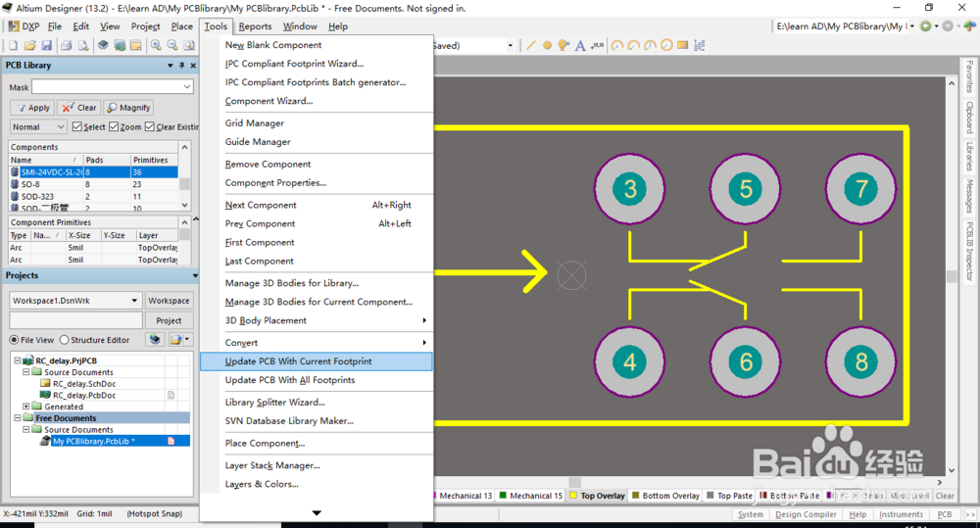The width and height of the screenshot is (980, 528).
Task: Open the PCB Library panel options arrow
Action: (170, 65)
